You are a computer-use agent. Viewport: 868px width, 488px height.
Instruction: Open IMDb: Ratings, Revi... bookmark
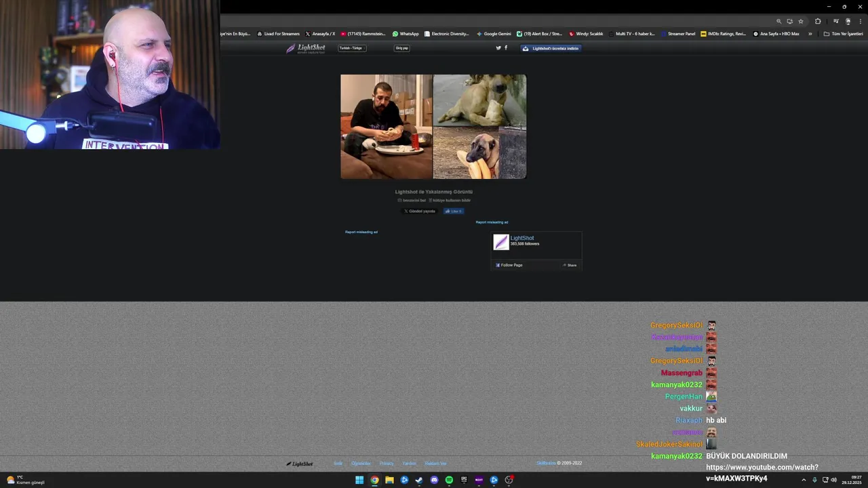pyautogui.click(x=723, y=34)
